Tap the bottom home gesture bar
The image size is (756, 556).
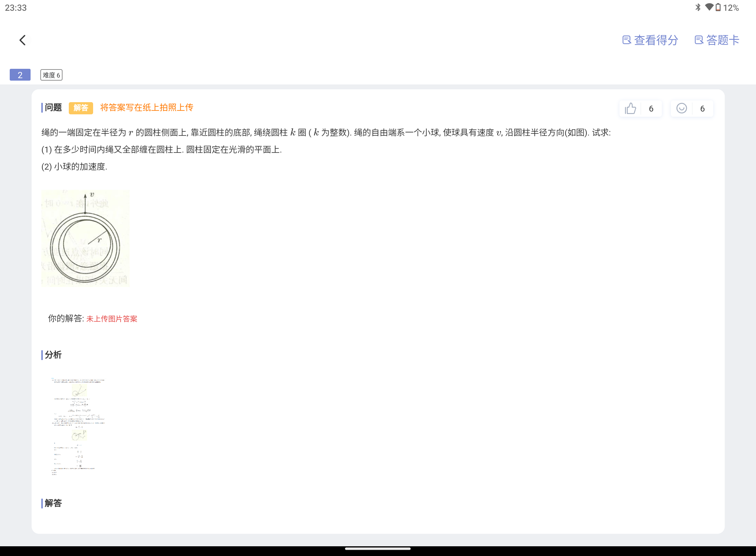378,549
